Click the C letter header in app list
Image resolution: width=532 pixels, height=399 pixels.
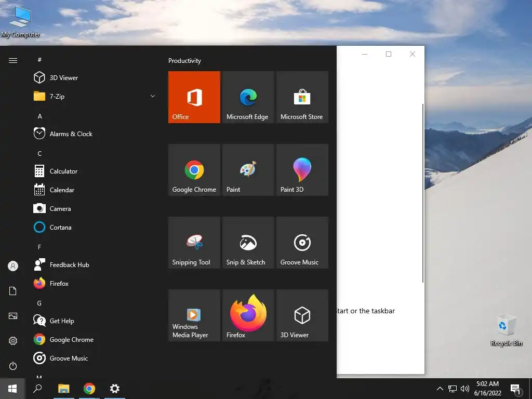click(x=39, y=153)
